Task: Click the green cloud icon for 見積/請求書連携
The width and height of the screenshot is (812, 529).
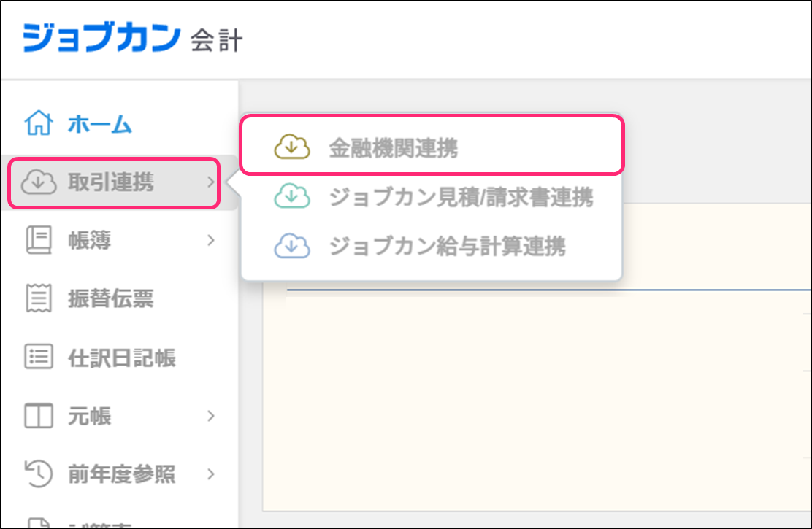Action: (x=291, y=197)
